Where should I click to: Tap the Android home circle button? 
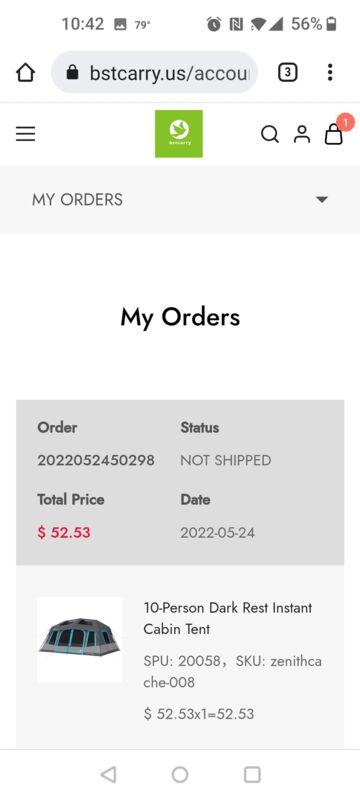(180, 774)
